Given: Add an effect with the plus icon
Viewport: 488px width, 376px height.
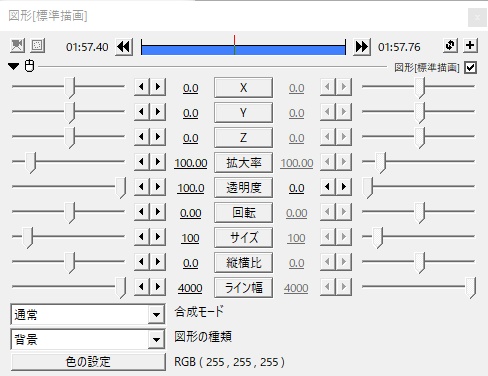Looking at the screenshot, I should click(x=470, y=45).
